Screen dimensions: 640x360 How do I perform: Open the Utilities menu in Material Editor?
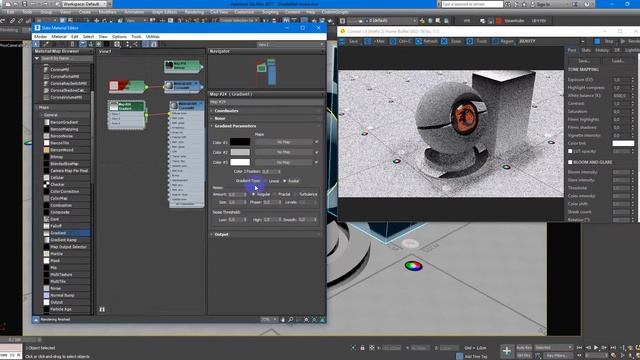tap(153, 37)
